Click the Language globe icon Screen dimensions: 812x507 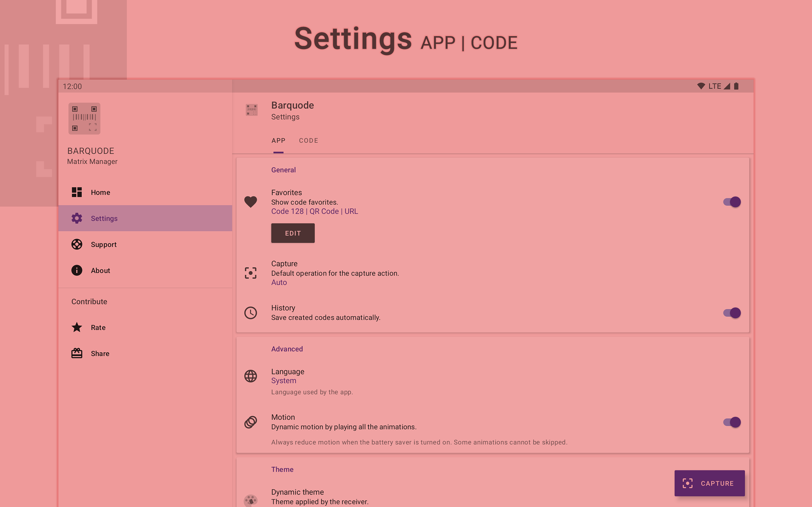coord(251,376)
